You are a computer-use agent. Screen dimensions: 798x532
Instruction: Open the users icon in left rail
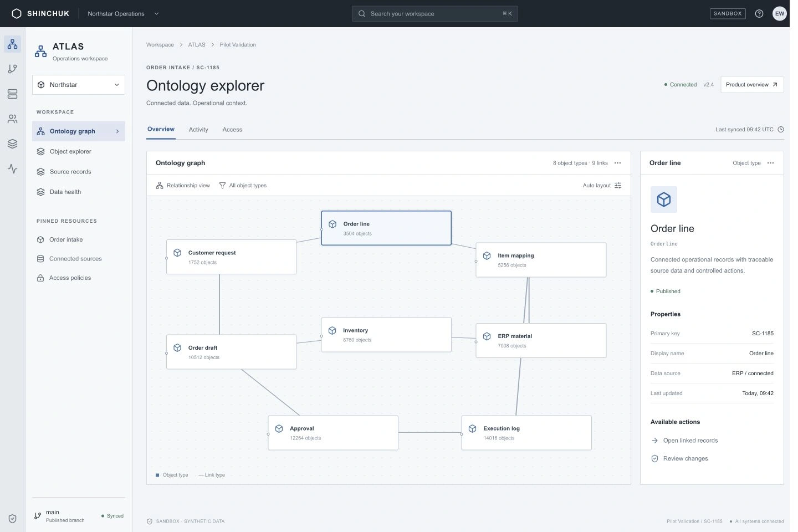[x=12, y=119]
